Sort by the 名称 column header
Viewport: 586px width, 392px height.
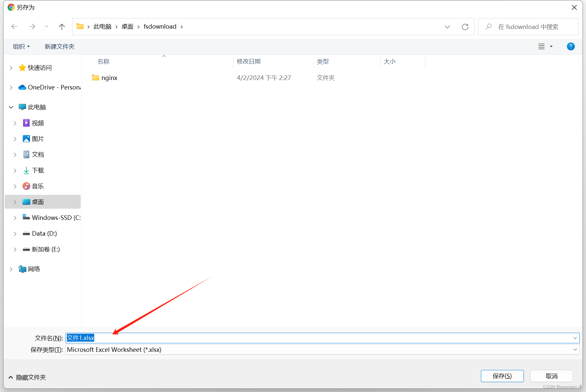click(x=103, y=62)
